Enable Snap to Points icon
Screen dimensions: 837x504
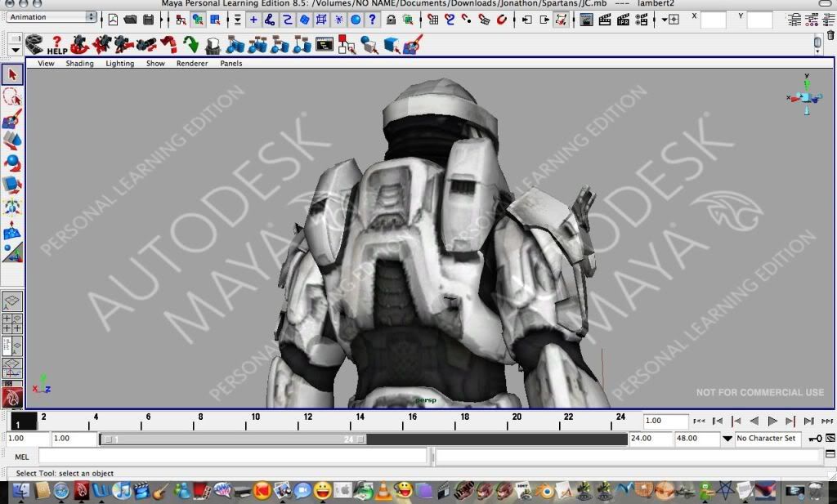[467, 20]
